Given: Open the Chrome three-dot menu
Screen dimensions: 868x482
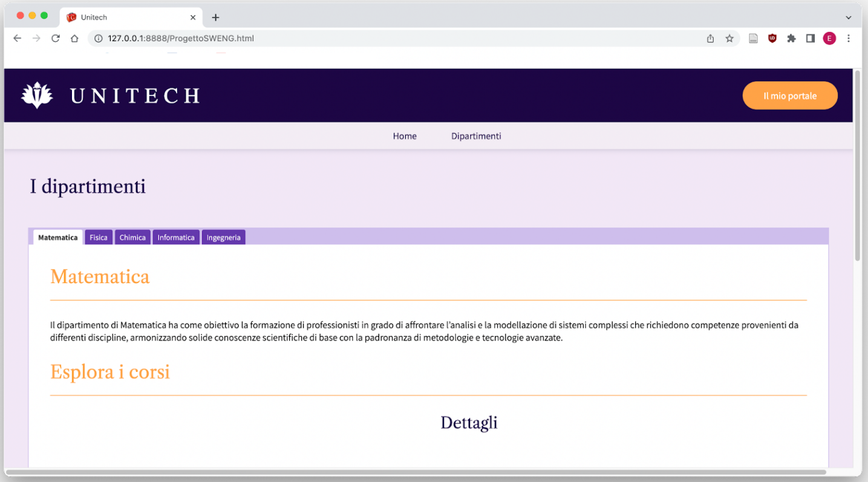Looking at the screenshot, I should (849, 38).
